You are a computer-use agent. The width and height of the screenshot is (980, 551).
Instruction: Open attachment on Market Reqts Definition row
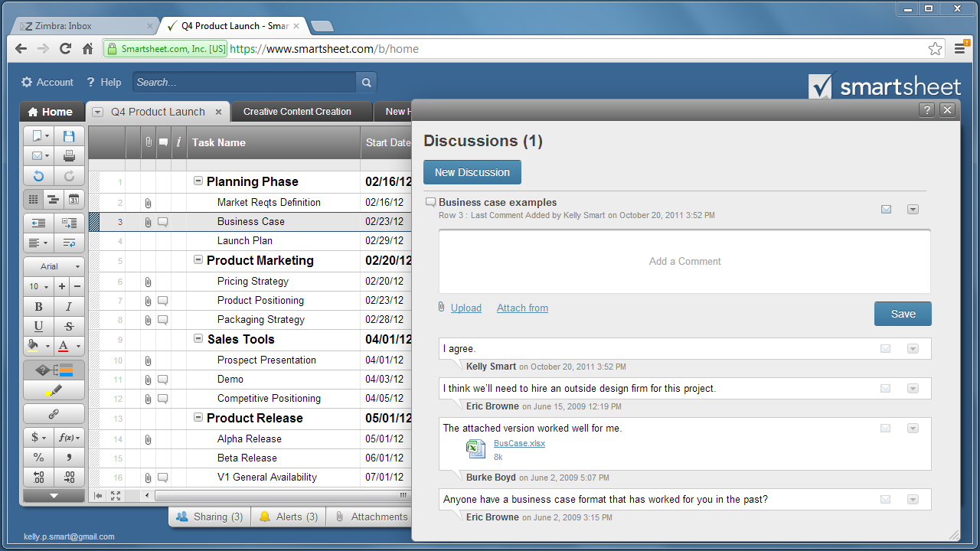pos(148,203)
